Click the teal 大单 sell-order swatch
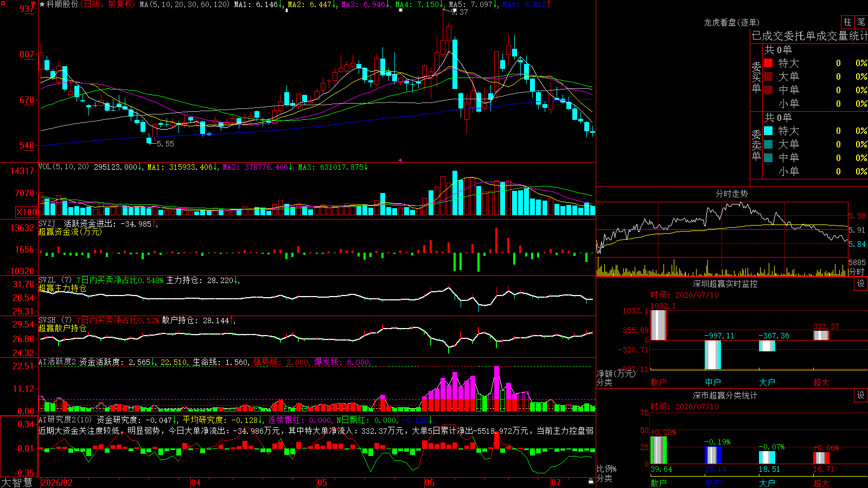 click(x=768, y=144)
